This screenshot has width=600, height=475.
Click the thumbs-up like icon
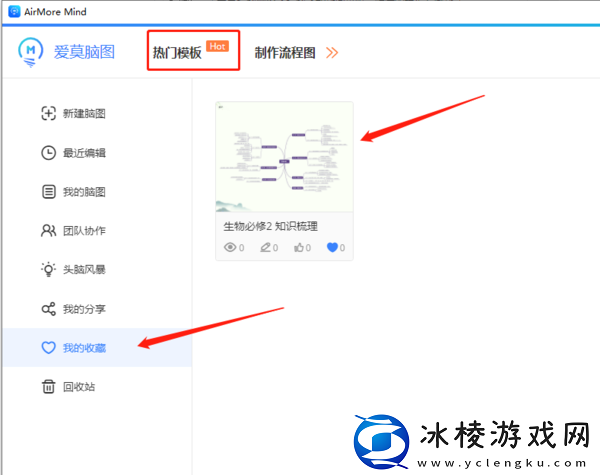[299, 247]
